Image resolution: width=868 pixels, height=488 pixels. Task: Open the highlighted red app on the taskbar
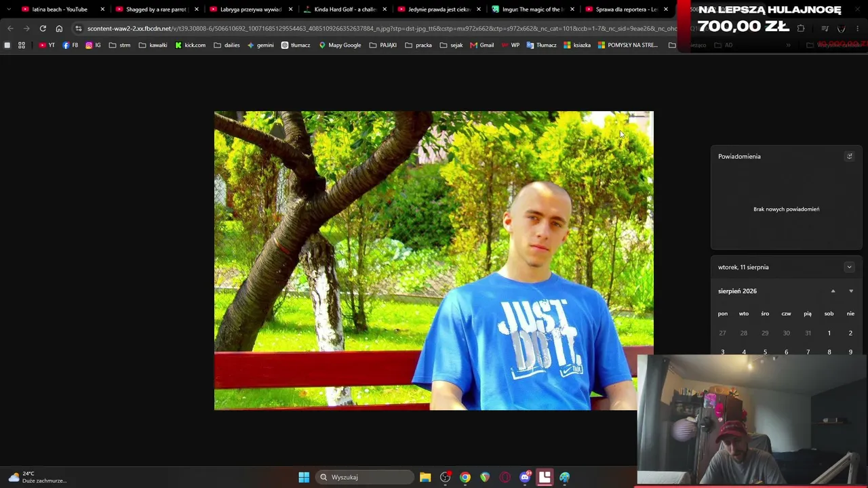click(x=545, y=477)
